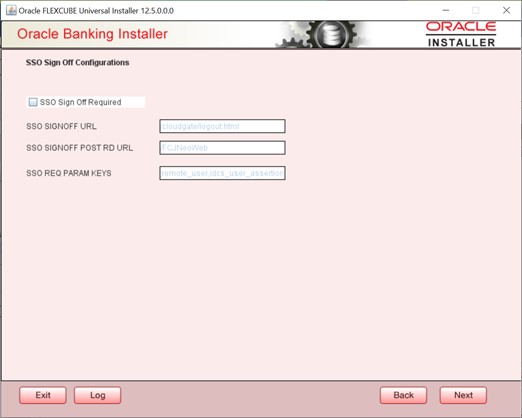The image size is (522, 418).
Task: Enable the SSO Sign Off Required checkbox
Action: [x=33, y=102]
